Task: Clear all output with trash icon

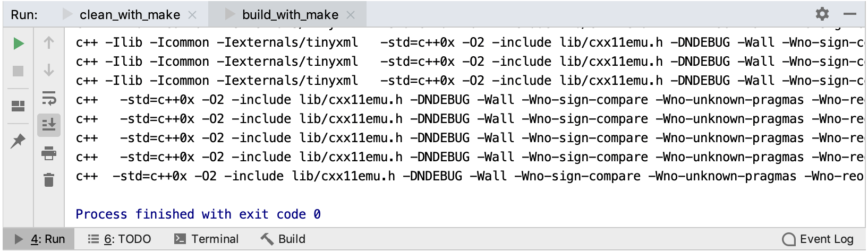Action: pyautogui.click(x=49, y=180)
